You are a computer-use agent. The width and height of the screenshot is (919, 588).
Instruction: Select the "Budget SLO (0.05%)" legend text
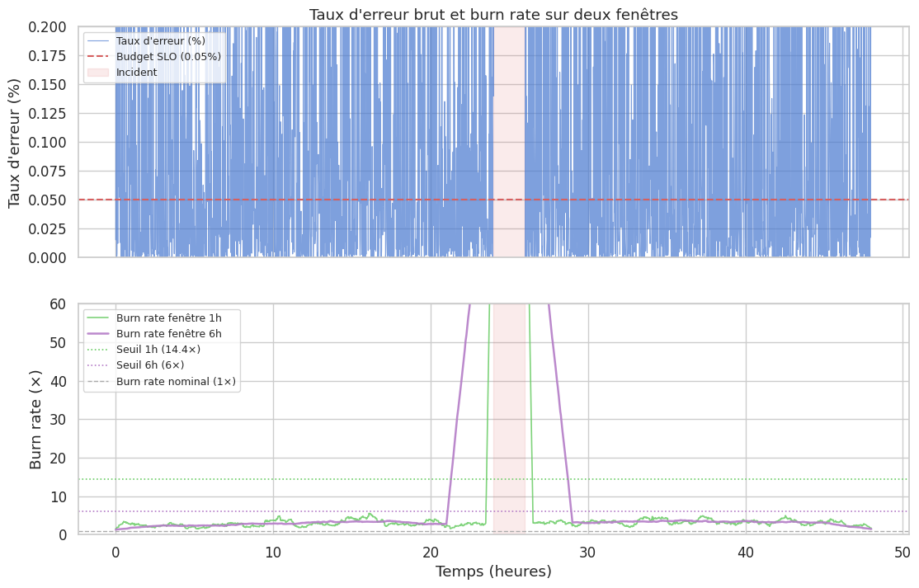[168, 57]
